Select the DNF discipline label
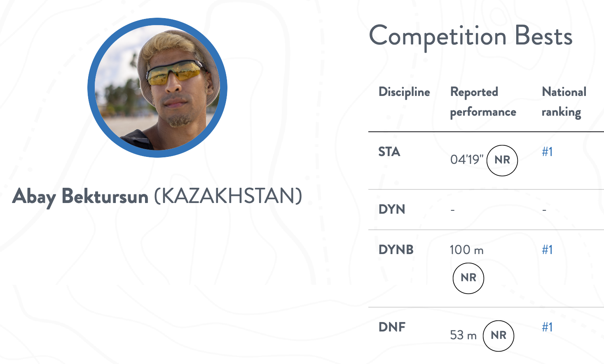 (392, 327)
